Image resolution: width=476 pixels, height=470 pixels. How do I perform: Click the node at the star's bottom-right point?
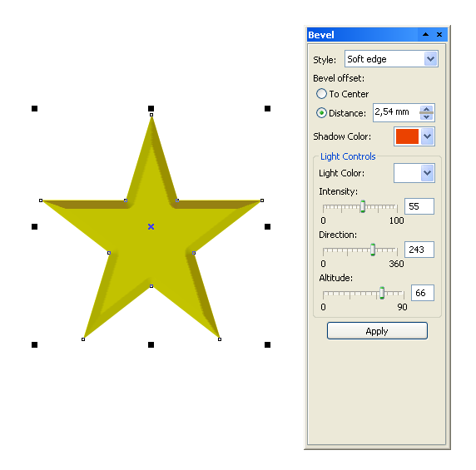tap(220, 339)
